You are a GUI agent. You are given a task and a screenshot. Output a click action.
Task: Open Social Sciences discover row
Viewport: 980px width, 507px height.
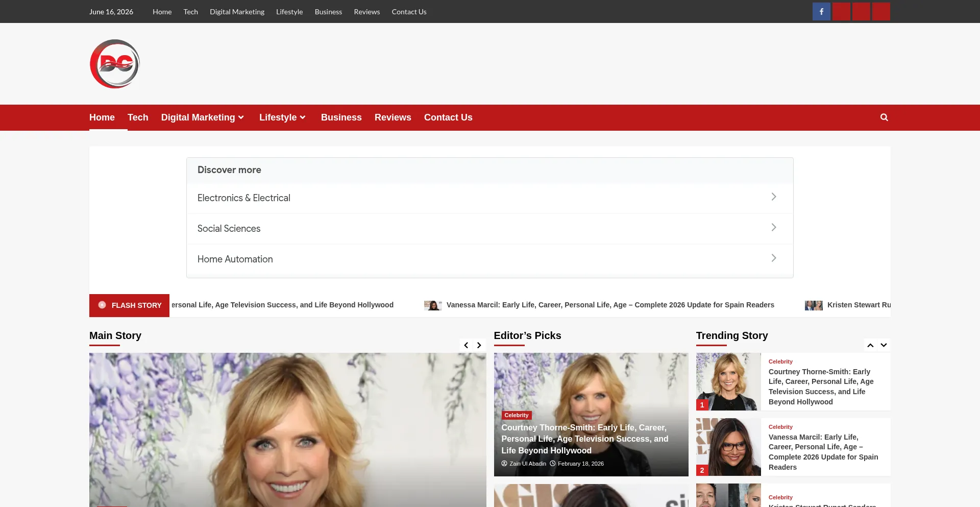click(489, 228)
